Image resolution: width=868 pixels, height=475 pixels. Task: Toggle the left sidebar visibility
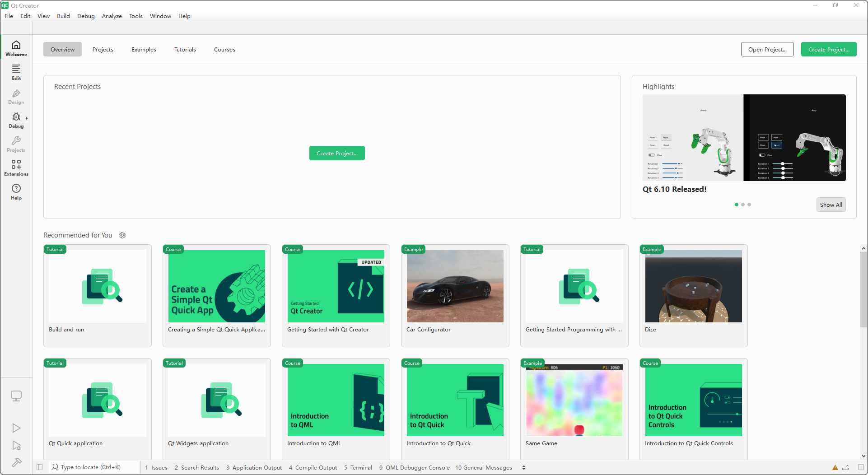(40, 467)
